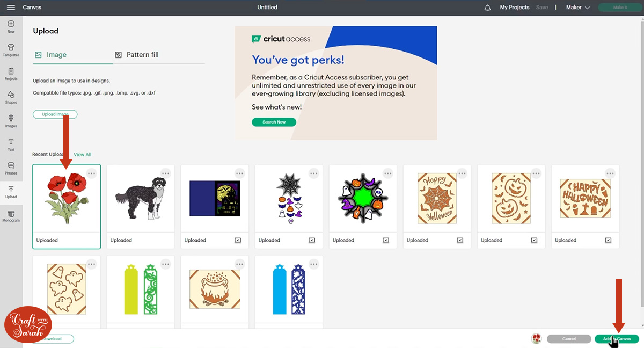Click the See what's new! text on the banner
Screen dimensions: 644x348
coord(276,107)
